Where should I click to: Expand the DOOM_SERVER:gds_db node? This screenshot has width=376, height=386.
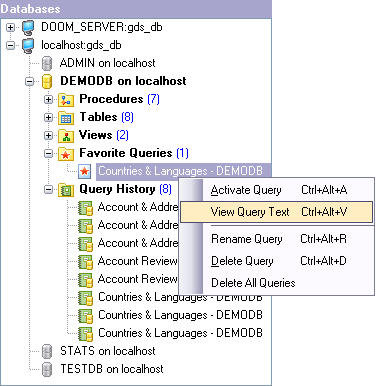pyautogui.click(x=11, y=27)
